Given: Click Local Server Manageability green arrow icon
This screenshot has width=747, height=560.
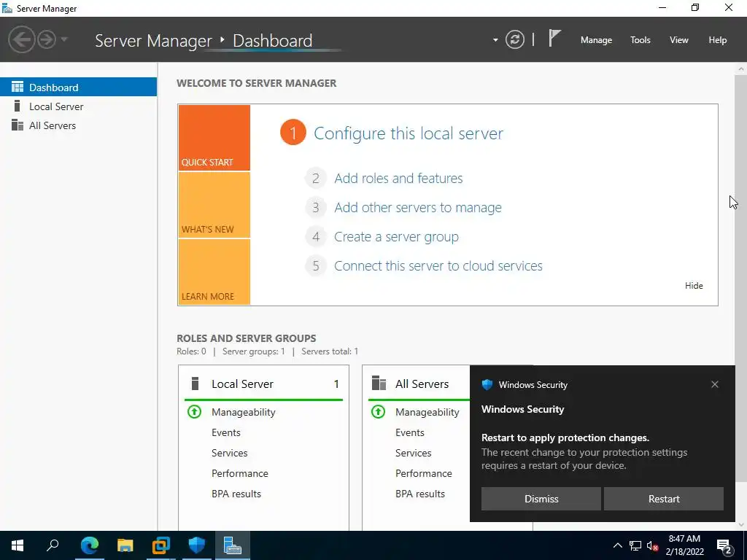Looking at the screenshot, I should (x=194, y=411).
